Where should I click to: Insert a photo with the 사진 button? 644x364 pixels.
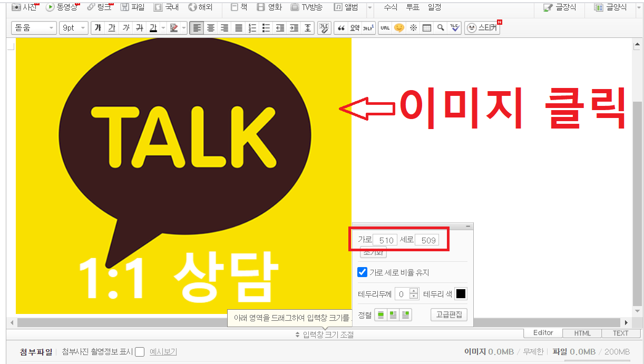(24, 7)
